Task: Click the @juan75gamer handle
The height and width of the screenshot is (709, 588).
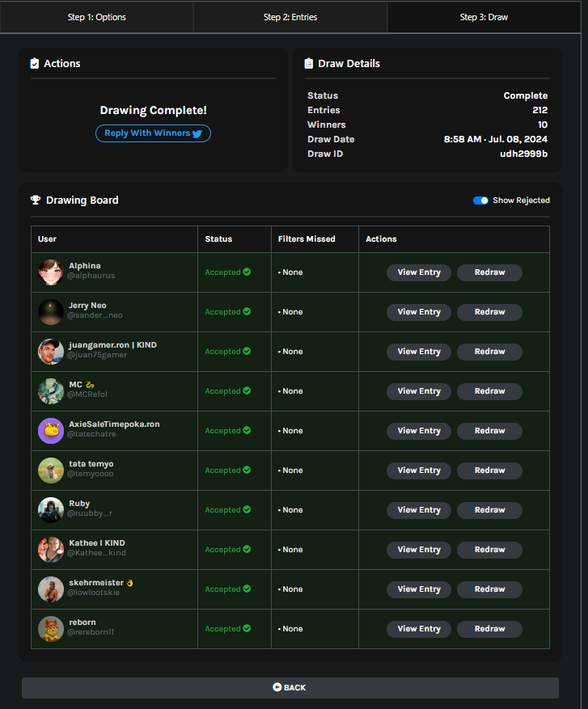Action: (97, 355)
